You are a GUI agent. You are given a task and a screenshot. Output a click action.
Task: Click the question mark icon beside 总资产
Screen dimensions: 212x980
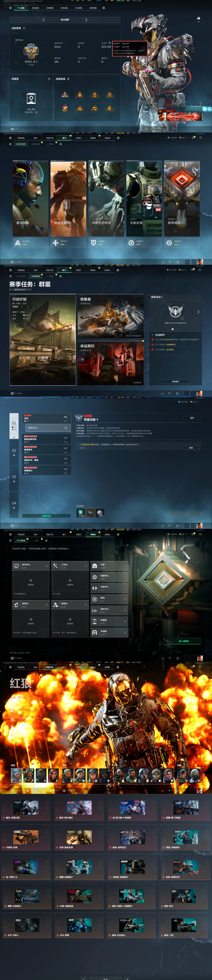coord(110,43)
